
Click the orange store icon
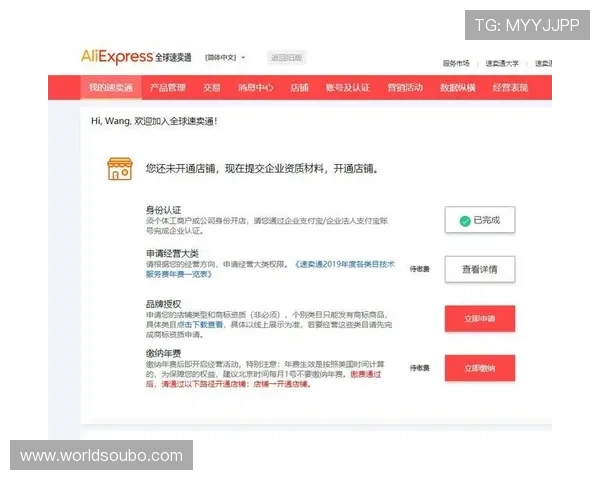pyautogui.click(x=120, y=168)
